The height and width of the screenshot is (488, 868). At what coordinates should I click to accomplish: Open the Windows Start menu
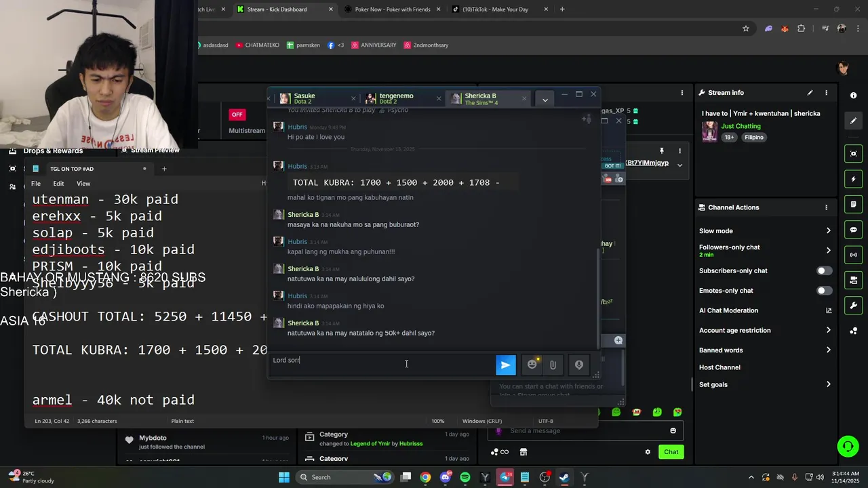pos(284,477)
